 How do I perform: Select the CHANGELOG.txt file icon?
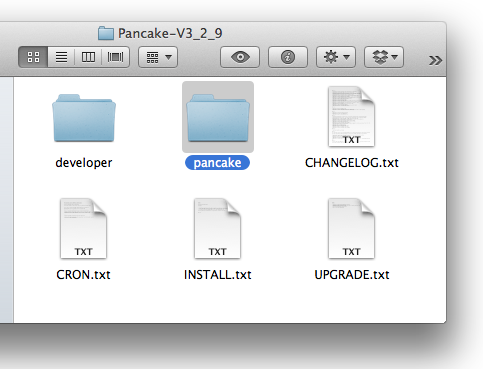pos(352,116)
